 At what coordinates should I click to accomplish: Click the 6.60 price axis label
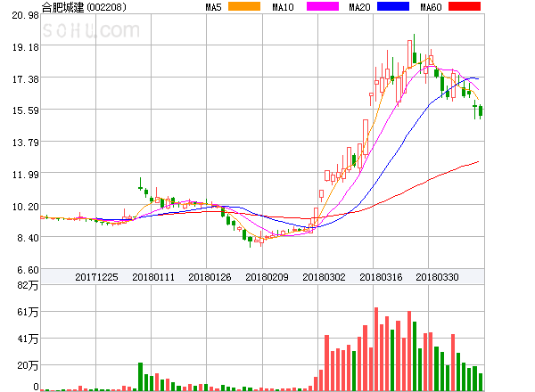click(x=28, y=270)
